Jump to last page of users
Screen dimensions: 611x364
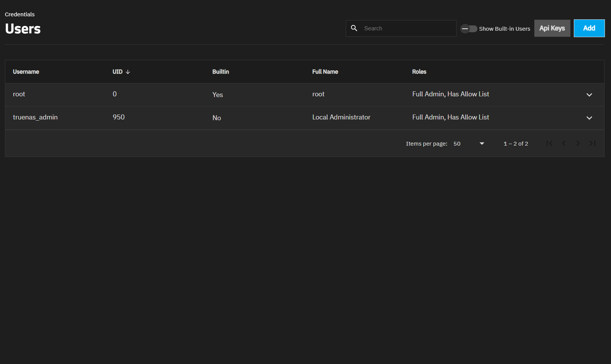[x=592, y=143]
